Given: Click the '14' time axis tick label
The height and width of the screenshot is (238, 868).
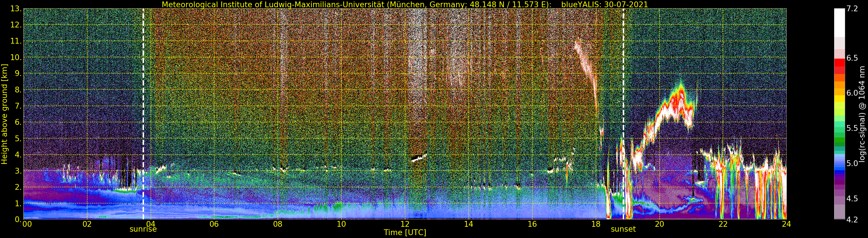Looking at the screenshot, I should tap(468, 224).
